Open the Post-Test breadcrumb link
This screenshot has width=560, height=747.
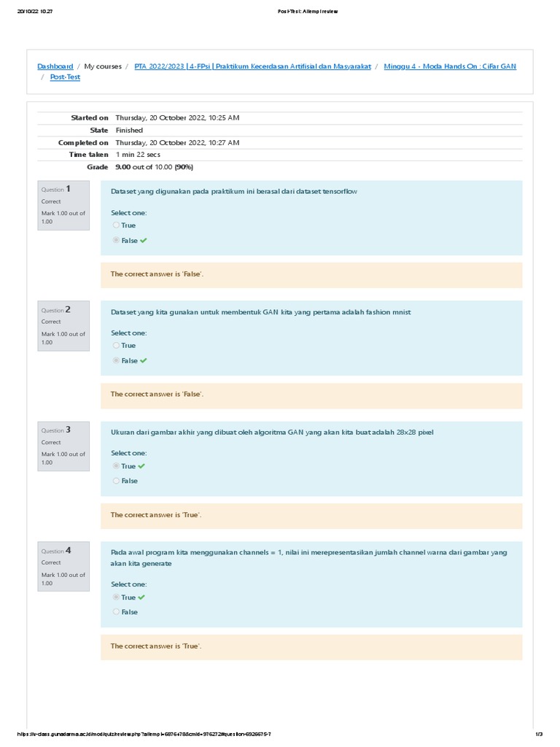coord(65,77)
